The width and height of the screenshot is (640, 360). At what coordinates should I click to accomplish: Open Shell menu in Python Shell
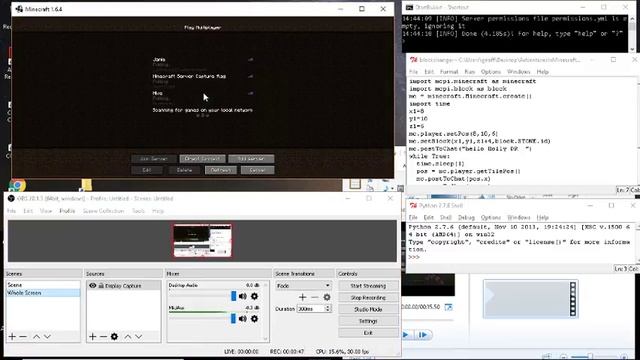(x=446, y=218)
